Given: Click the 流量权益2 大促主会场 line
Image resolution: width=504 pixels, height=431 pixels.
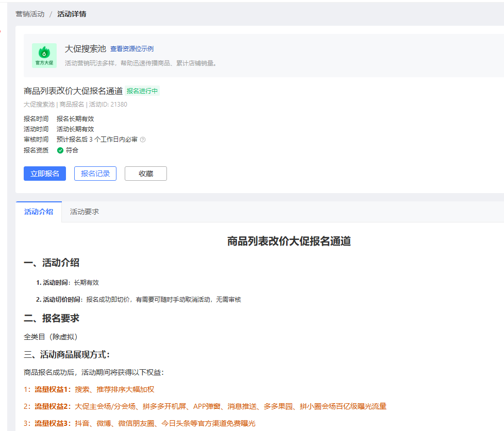Looking at the screenshot, I should click(205, 407).
